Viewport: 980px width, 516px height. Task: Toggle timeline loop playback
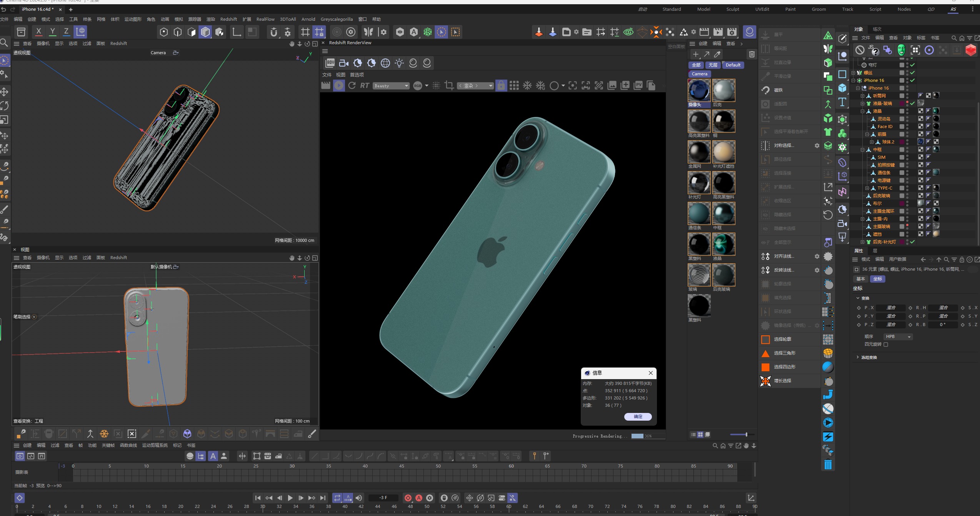[337, 498]
